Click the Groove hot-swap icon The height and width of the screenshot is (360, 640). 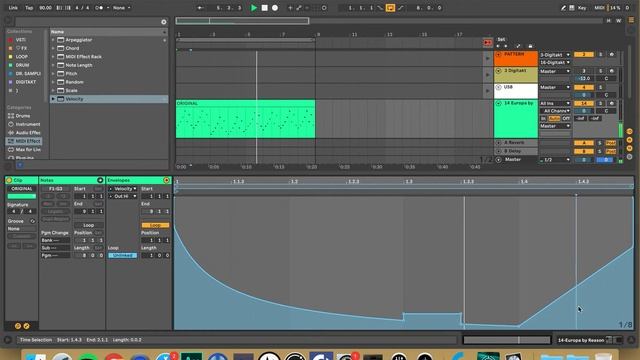point(33,221)
